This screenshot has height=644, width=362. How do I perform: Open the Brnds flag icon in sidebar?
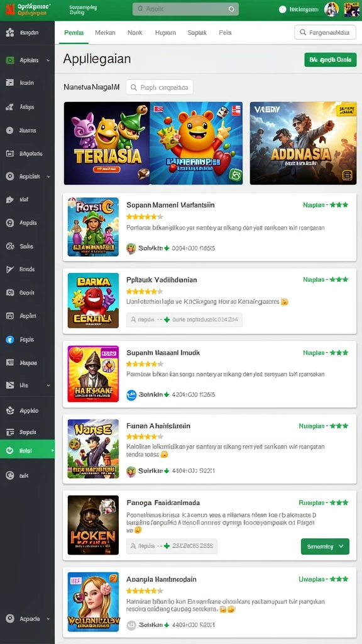coord(10,269)
